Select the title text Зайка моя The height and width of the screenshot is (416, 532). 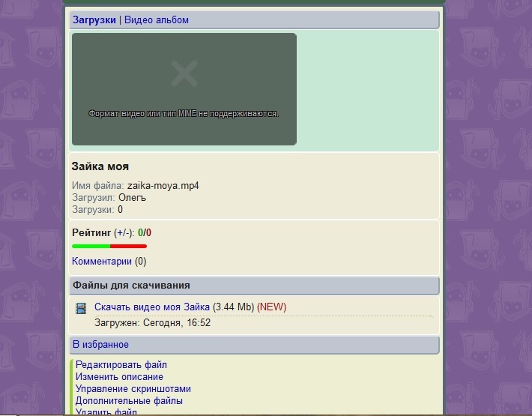[100, 166]
